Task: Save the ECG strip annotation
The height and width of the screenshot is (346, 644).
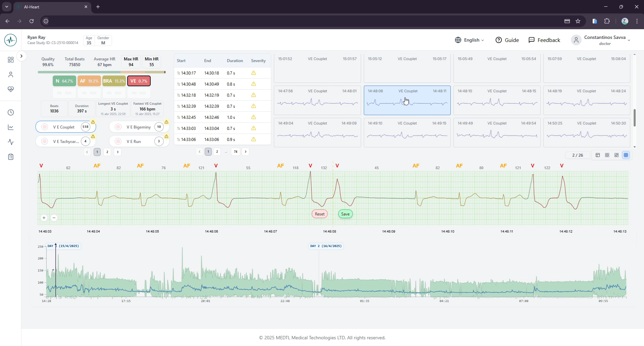Action: 345,214
